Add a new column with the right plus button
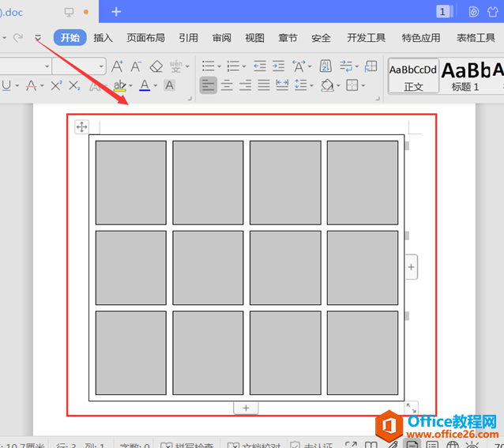The height and width of the screenshot is (448, 504). (x=411, y=268)
